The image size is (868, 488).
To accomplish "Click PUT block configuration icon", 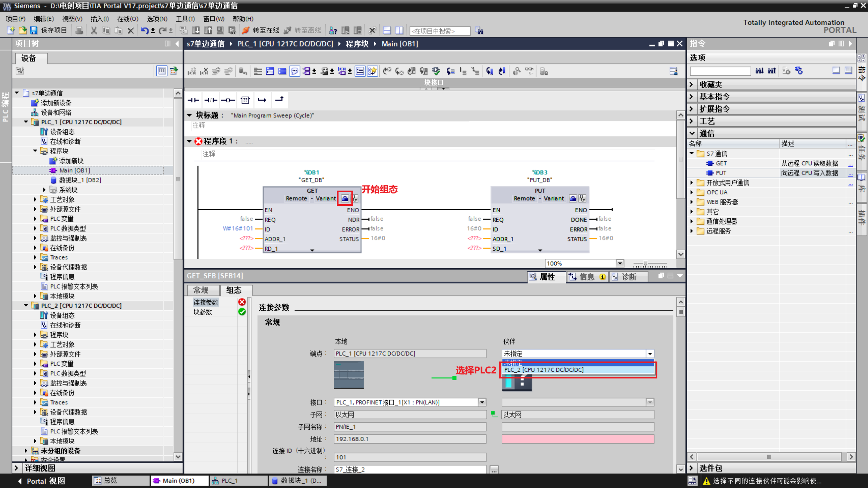I will point(573,199).
